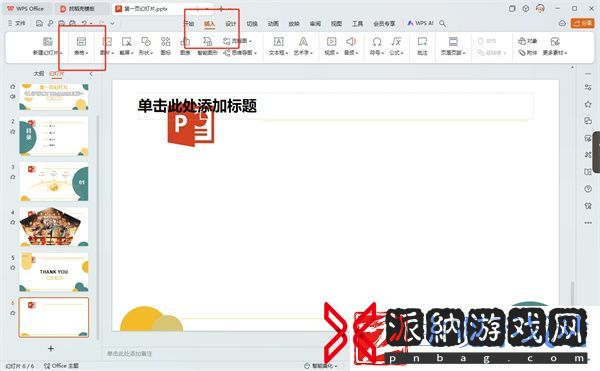Image resolution: width=600 pixels, height=371 pixels.
Task: Open the 思维导图 (Mind map) dropdown
Action: point(240,53)
